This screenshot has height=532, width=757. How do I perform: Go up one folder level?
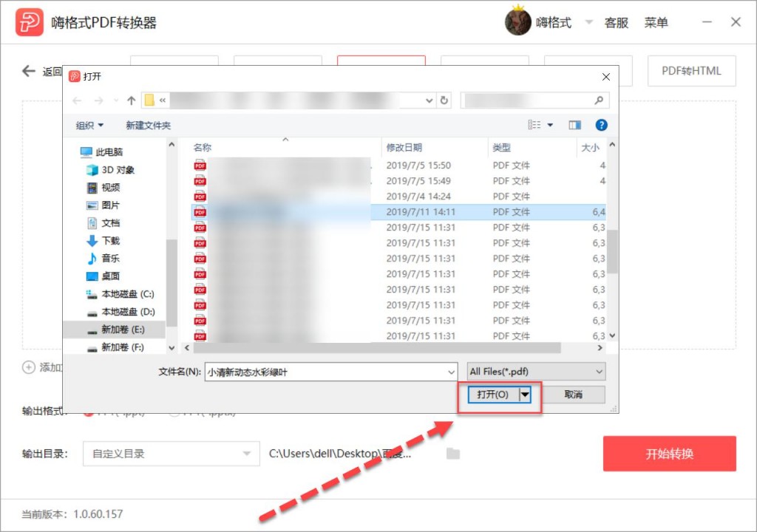pyautogui.click(x=131, y=100)
